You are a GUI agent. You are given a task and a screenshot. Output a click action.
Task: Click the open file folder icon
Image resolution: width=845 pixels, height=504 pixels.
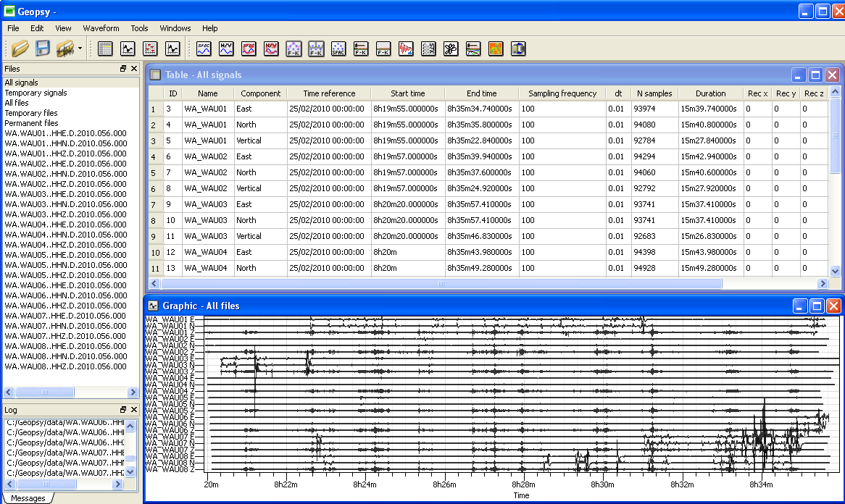click(20, 49)
